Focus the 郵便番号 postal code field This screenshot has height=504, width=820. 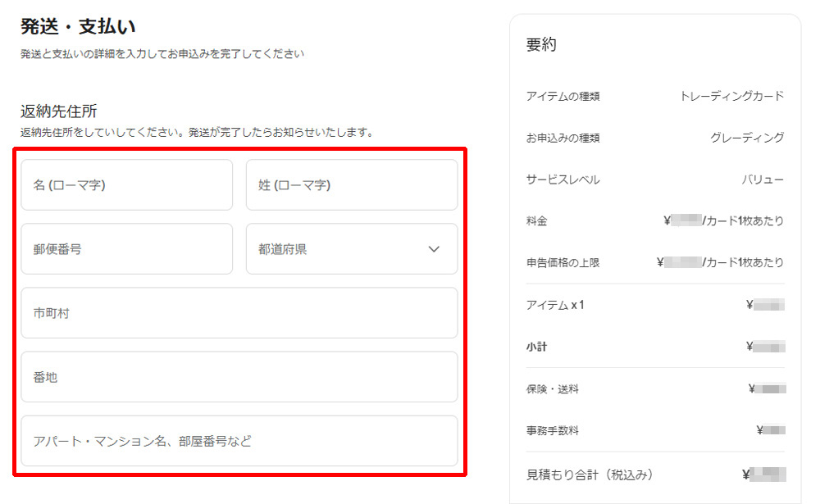[x=126, y=249]
